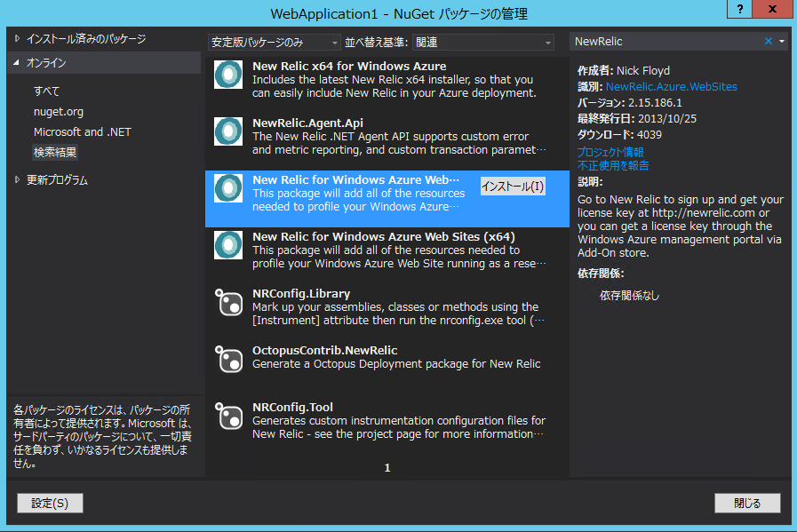Click the author Nick Floyd text
This screenshot has height=532, width=797.
pos(643,71)
